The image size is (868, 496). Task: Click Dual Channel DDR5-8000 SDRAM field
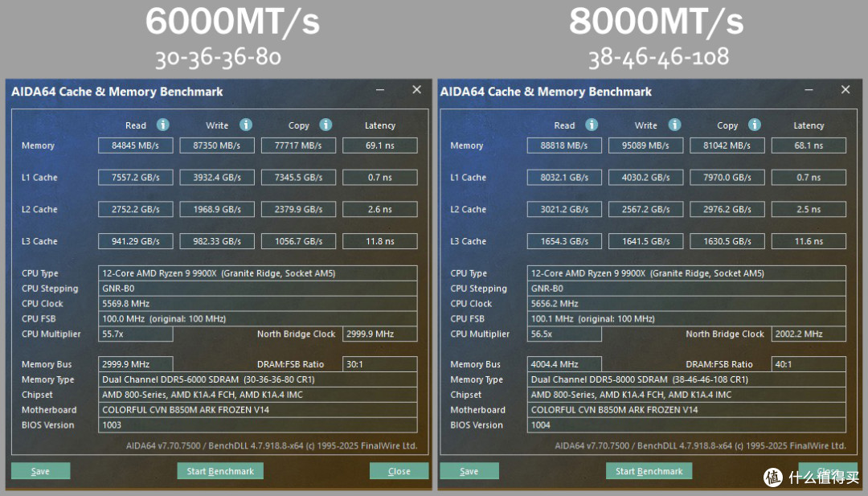(686, 379)
